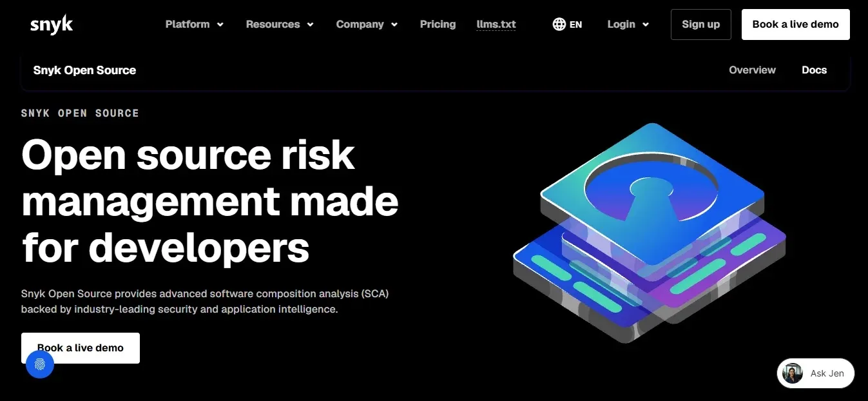Expand the Platform dropdown menu
Image resolution: width=868 pixels, height=401 pixels.
pos(195,24)
